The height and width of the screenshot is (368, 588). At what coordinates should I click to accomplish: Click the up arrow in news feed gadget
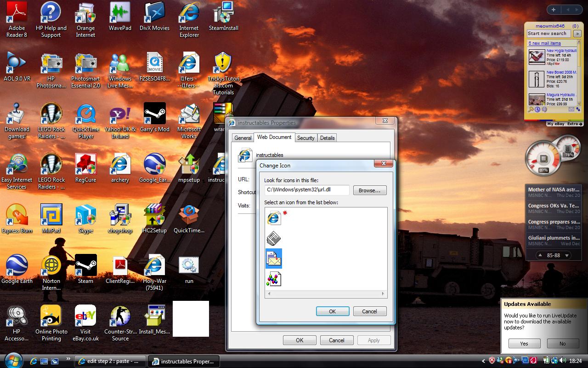pyautogui.click(x=539, y=255)
